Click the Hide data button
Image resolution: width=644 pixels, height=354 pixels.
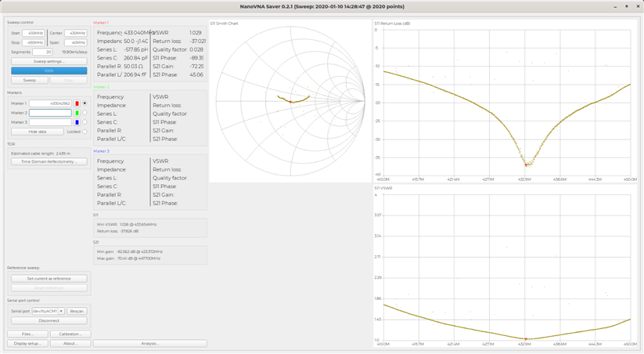38,132
